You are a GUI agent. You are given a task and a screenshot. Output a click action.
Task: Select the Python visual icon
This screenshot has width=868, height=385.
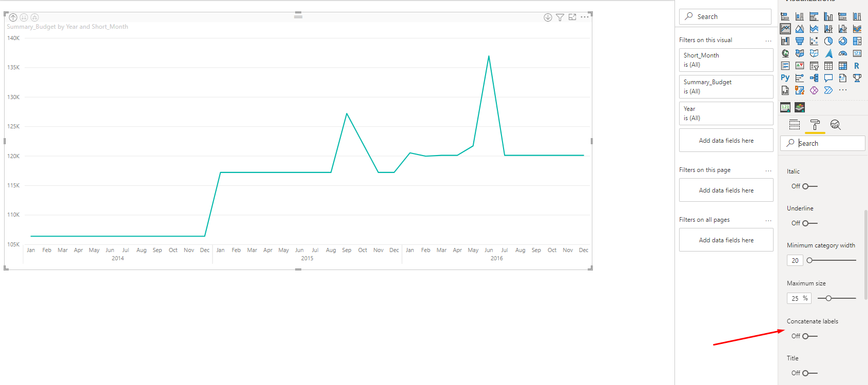tap(785, 78)
